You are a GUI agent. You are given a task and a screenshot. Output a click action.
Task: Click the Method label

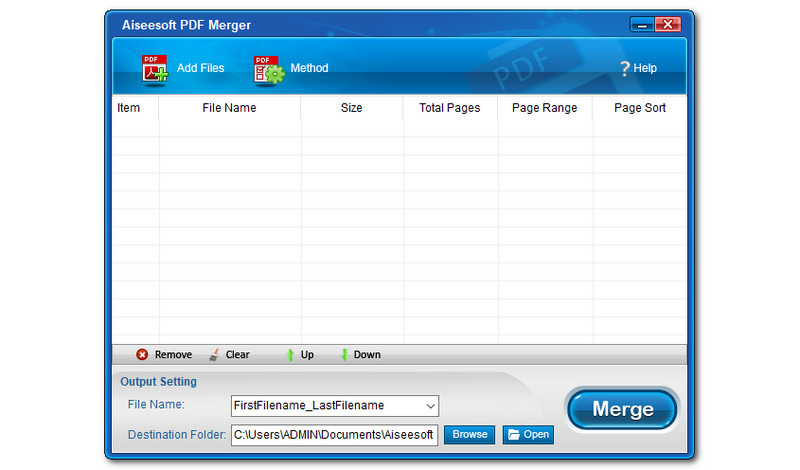309,68
